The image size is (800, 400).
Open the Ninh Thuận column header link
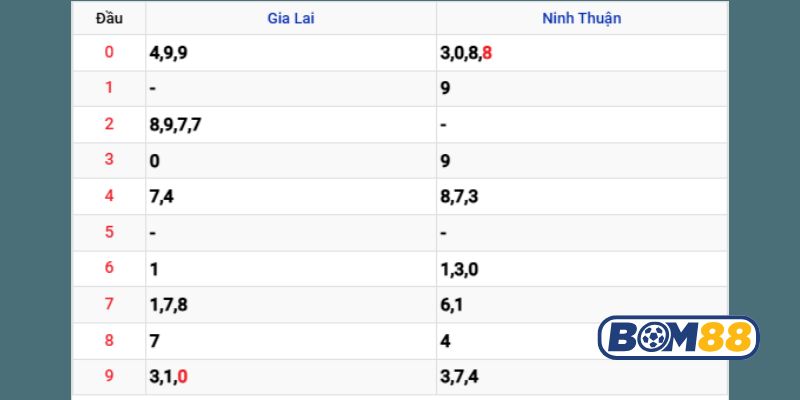coord(581,18)
